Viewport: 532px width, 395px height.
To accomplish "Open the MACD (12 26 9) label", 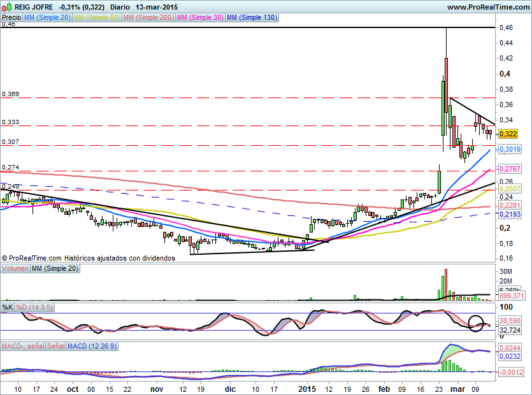I will click(92, 346).
